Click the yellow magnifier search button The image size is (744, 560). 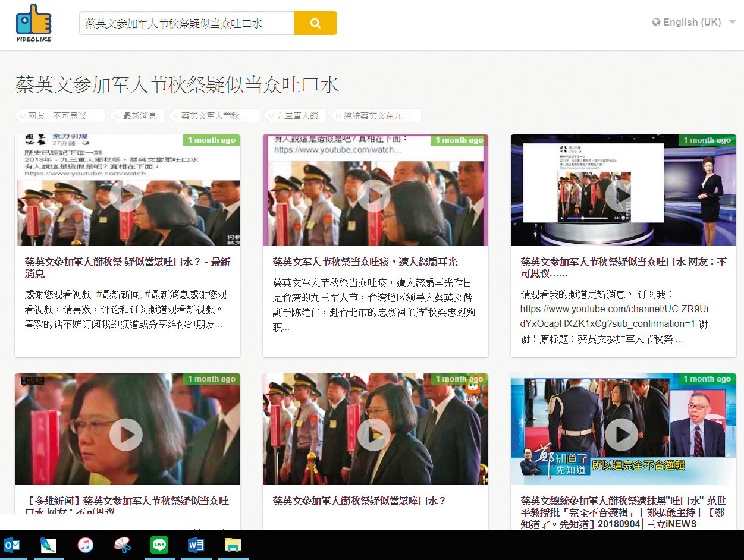pos(315,23)
